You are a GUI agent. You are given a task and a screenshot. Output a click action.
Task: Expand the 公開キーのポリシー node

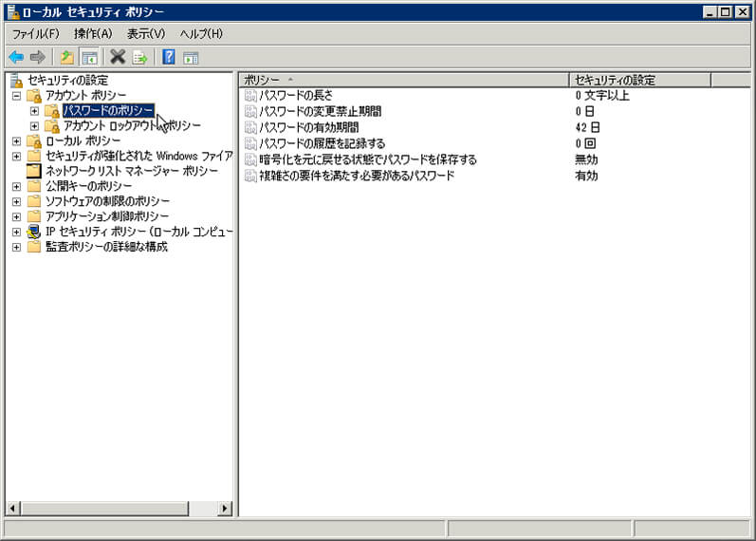(16, 186)
